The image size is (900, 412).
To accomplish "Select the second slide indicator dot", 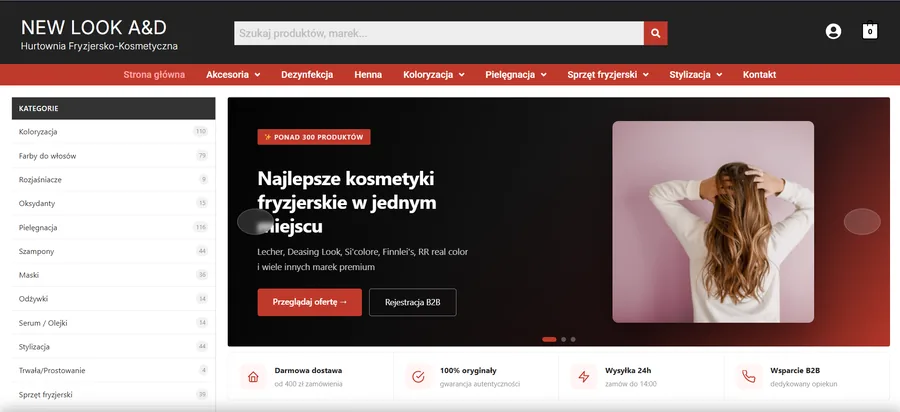I will pos(564,339).
